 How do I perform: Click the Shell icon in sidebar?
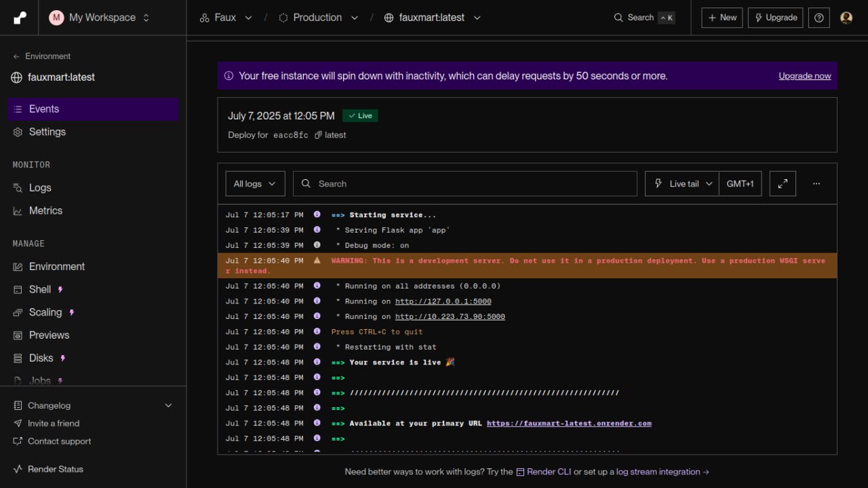coord(18,290)
